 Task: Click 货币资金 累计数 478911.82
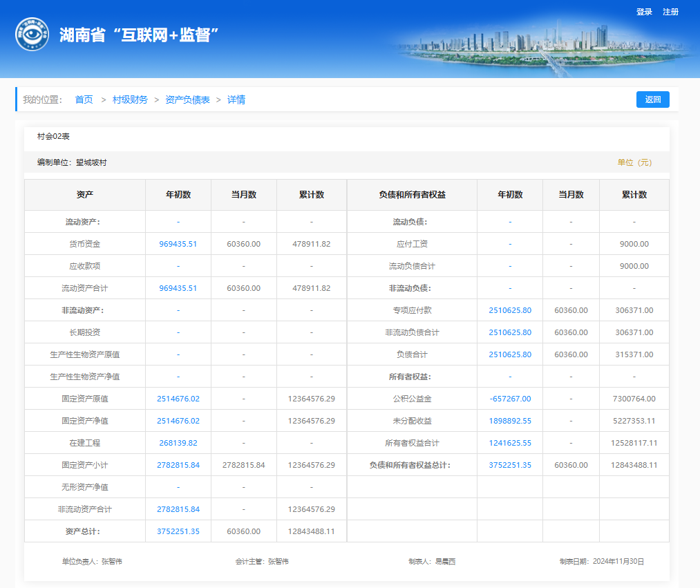312,244
